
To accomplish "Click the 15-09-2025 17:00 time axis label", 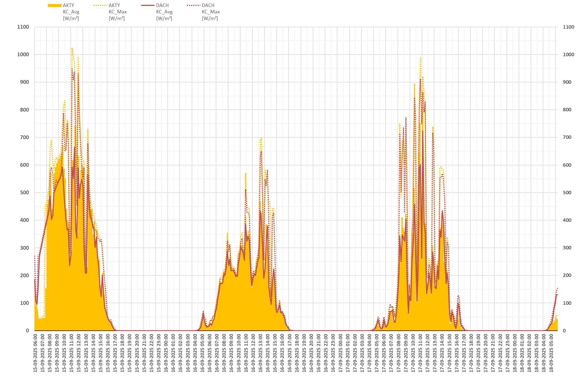I will pyautogui.click(x=115, y=353).
